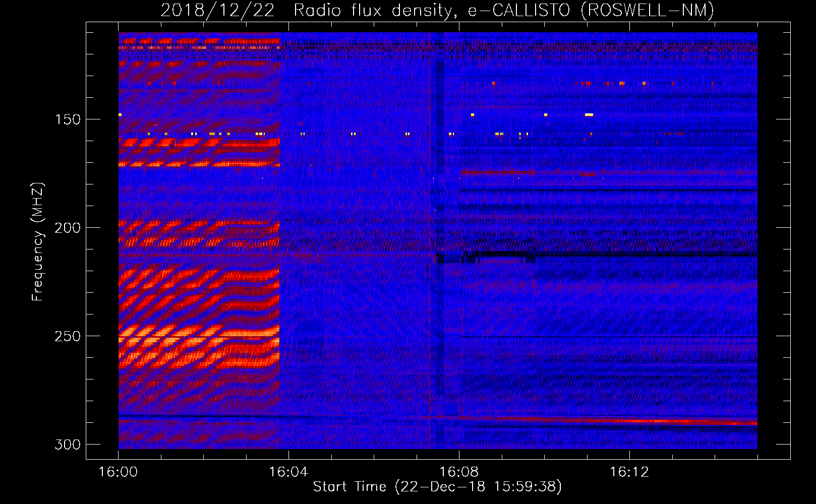Click the '16:08' time tick label
This screenshot has width=816, height=504.
[x=459, y=472]
